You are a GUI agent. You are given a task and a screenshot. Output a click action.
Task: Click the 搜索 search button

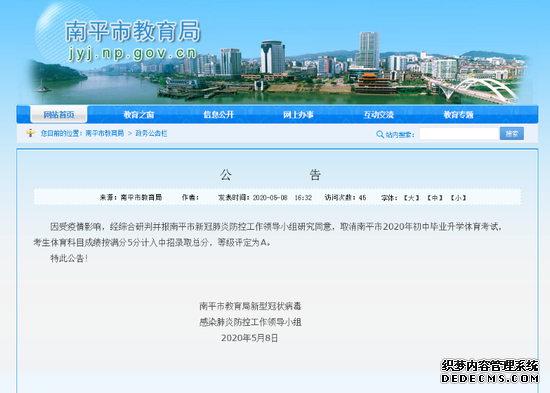tap(512, 133)
